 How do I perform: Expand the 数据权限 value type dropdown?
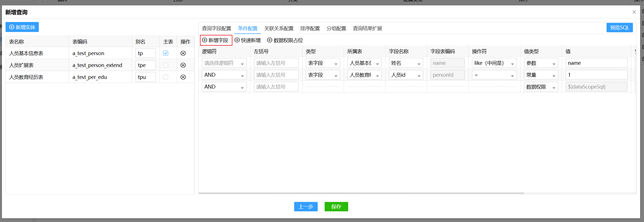[x=541, y=87]
